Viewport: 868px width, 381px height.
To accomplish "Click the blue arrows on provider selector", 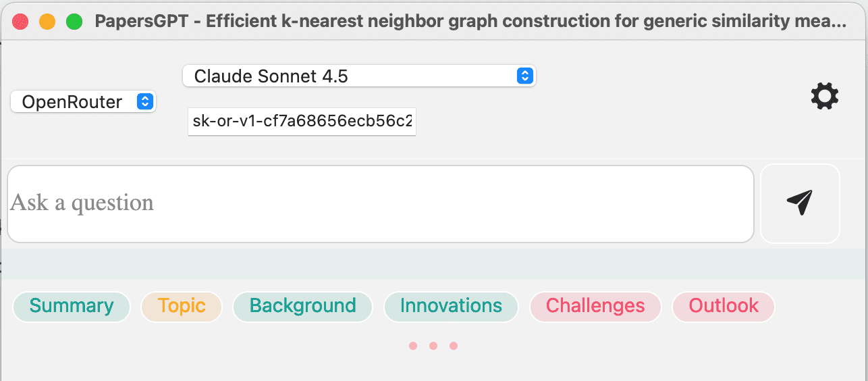I will pos(144,102).
